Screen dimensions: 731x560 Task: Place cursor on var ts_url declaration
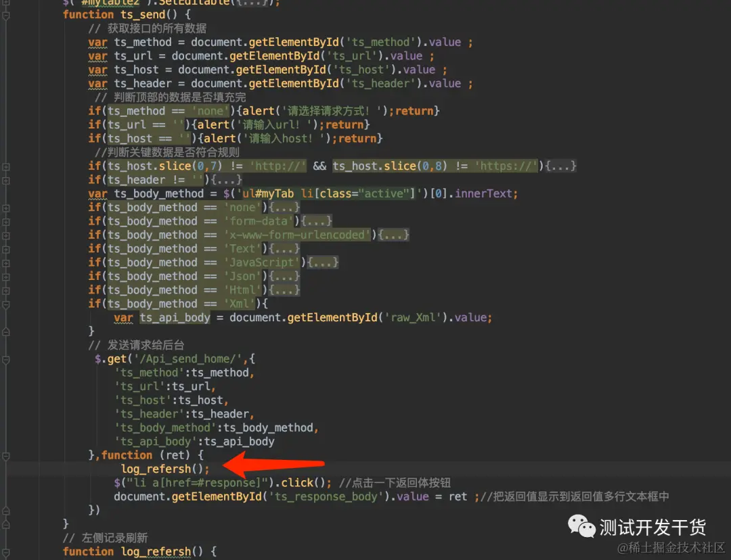(261, 56)
